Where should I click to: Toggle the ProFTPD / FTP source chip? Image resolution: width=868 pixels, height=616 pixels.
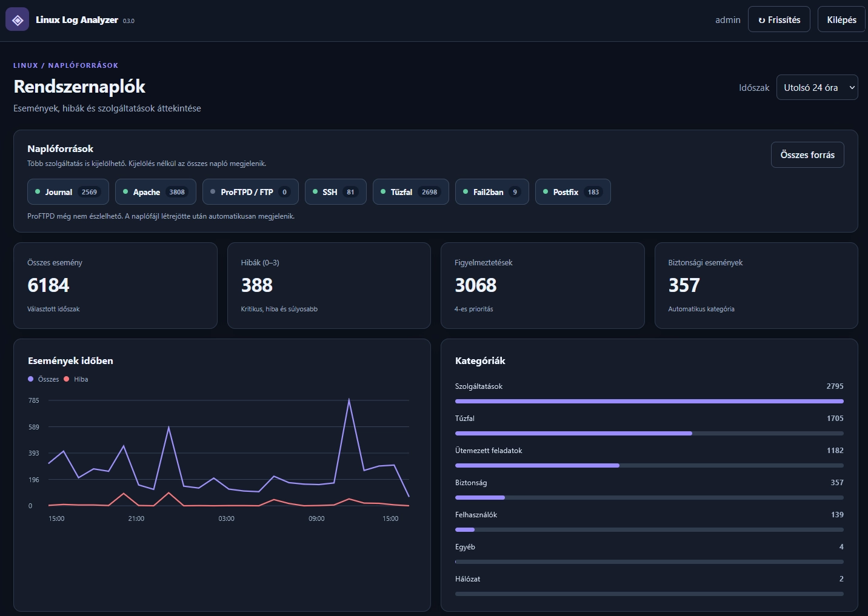point(250,192)
